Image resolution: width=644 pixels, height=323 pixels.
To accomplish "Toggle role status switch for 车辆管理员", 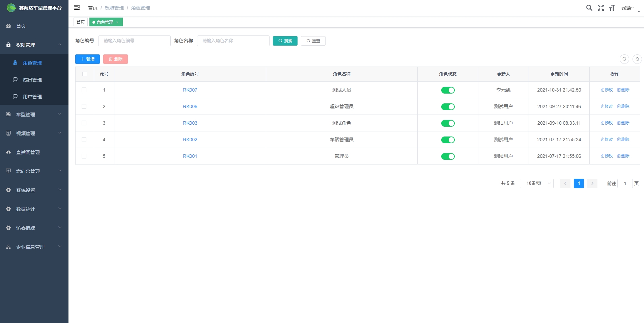I will tap(448, 140).
